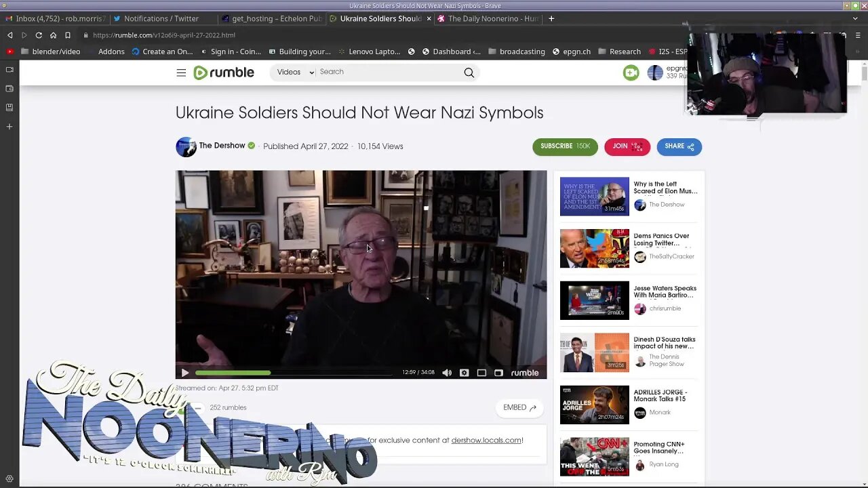Click TheSaltyCracker channel name
868x488 pixels.
point(671,256)
